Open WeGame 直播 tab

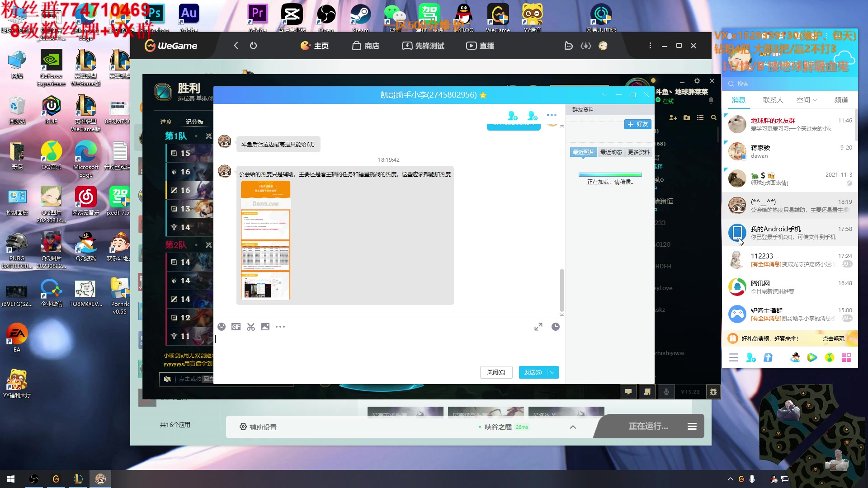click(480, 46)
